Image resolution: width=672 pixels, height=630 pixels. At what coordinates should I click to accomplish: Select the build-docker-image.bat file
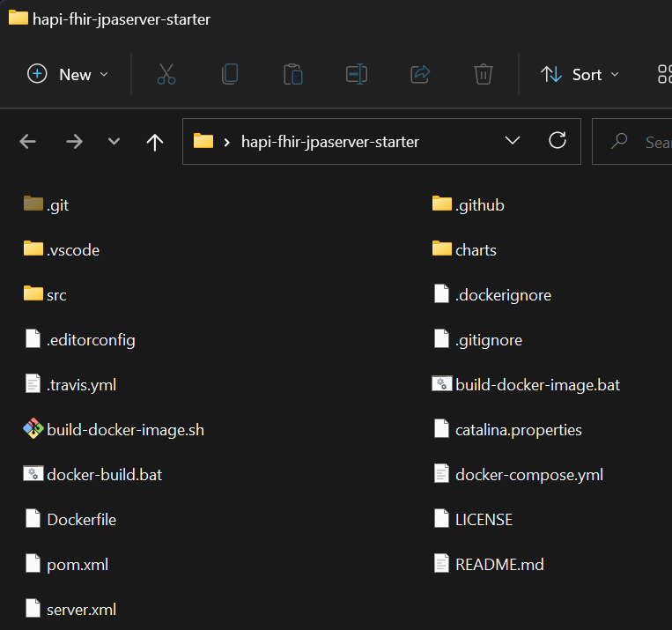pos(526,385)
